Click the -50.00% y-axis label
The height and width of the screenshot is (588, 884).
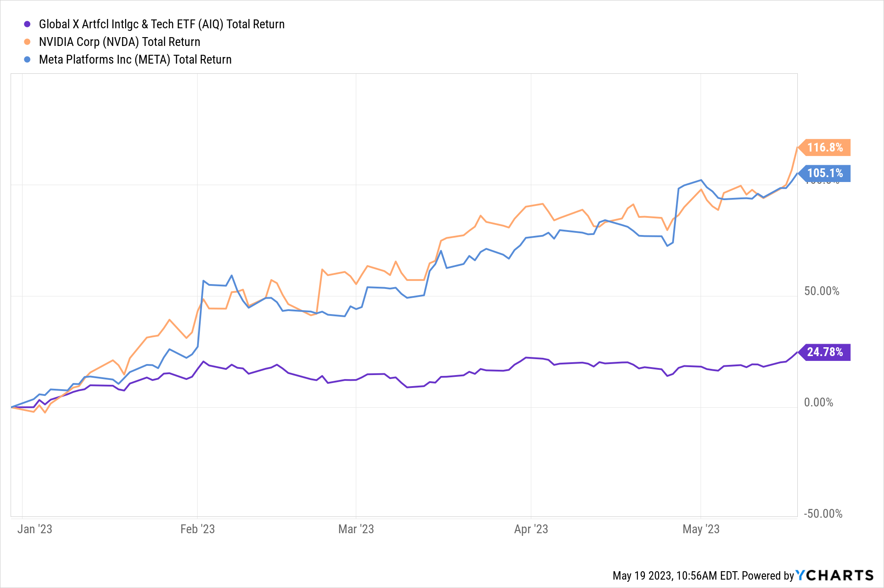pyautogui.click(x=823, y=514)
